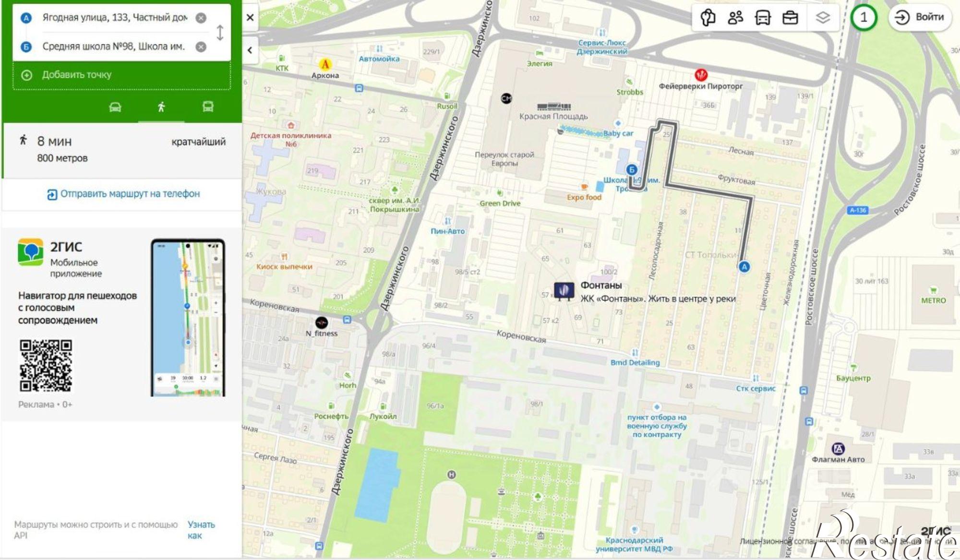The width and height of the screenshot is (960, 560).
Task: Click the Expo food cafe marker
Action: [x=584, y=187]
